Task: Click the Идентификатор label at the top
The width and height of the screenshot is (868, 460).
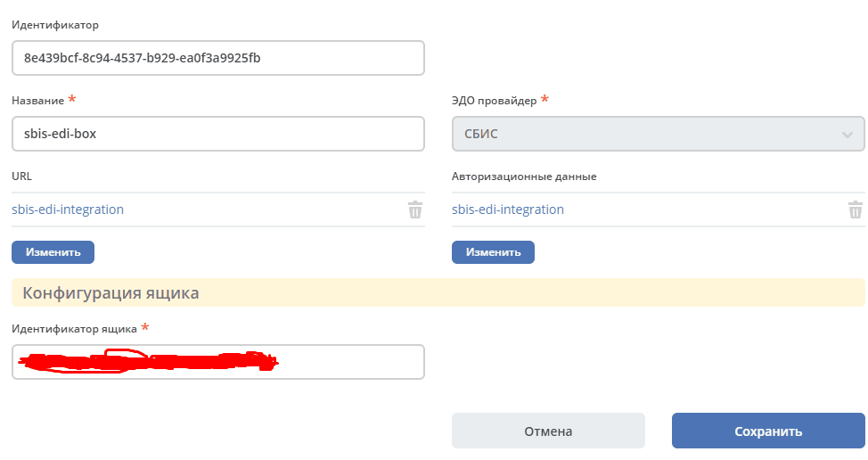Action: 54,25
